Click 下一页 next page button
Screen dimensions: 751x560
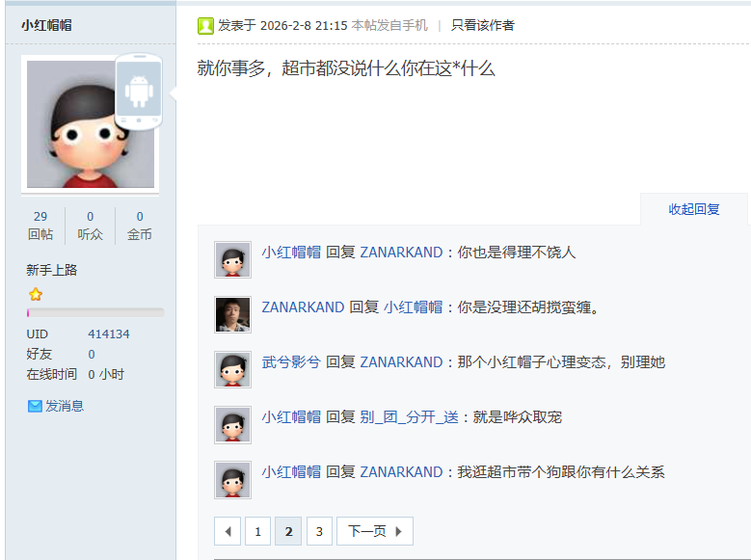tap(375, 531)
